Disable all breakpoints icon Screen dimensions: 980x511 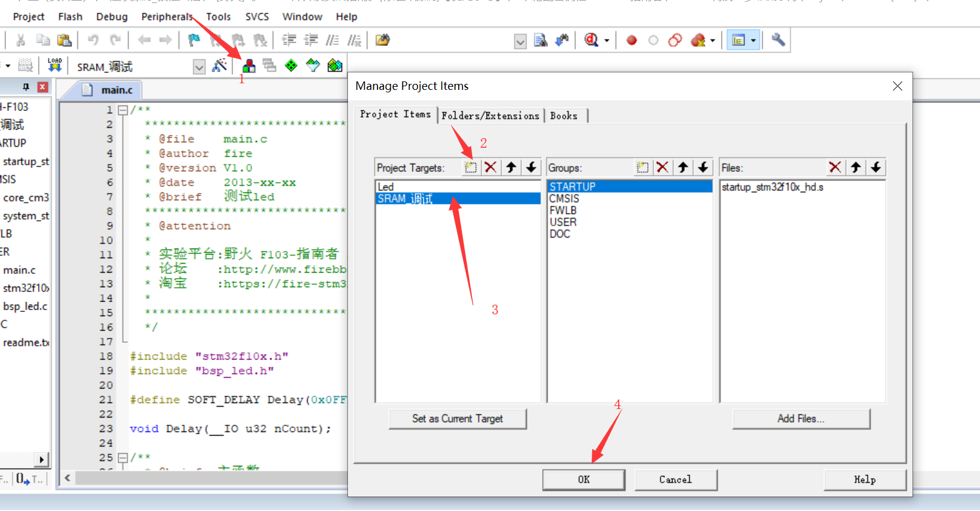click(675, 40)
